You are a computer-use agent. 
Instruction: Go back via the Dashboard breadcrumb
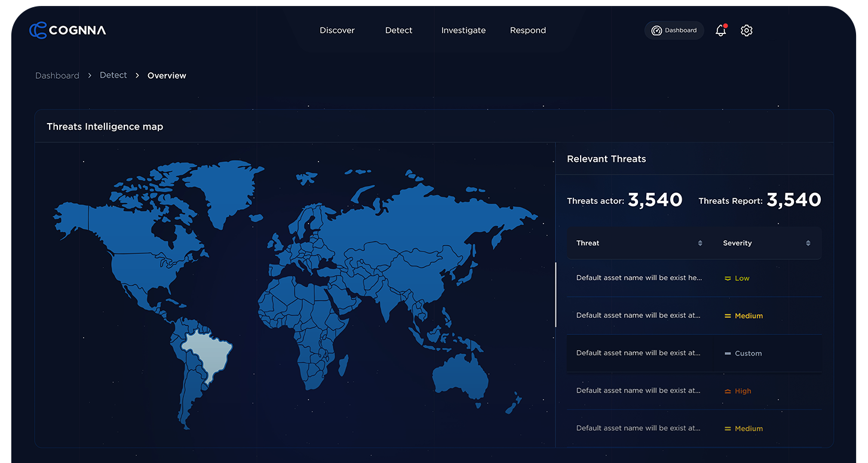(57, 75)
